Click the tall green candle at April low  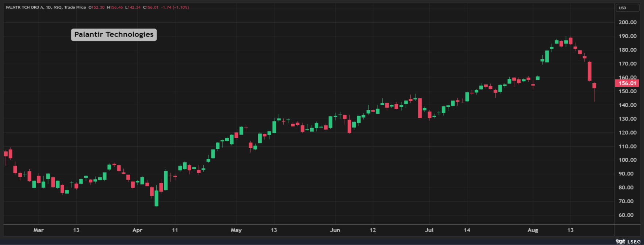click(x=157, y=198)
